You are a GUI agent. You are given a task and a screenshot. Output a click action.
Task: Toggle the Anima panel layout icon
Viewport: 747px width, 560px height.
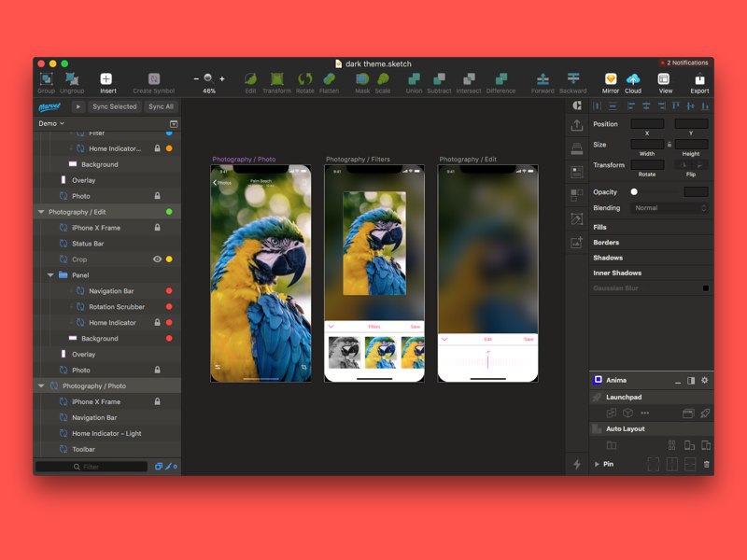pos(691,381)
